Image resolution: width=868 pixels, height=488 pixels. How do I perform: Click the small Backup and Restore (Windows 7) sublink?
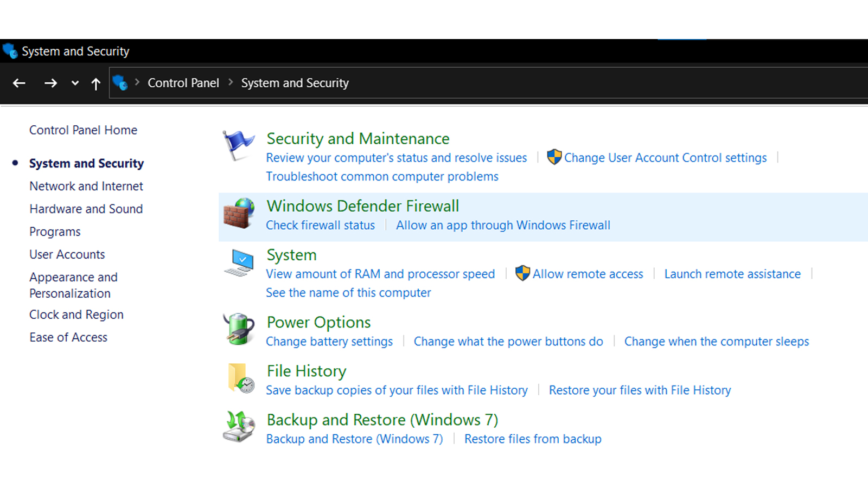(x=354, y=439)
